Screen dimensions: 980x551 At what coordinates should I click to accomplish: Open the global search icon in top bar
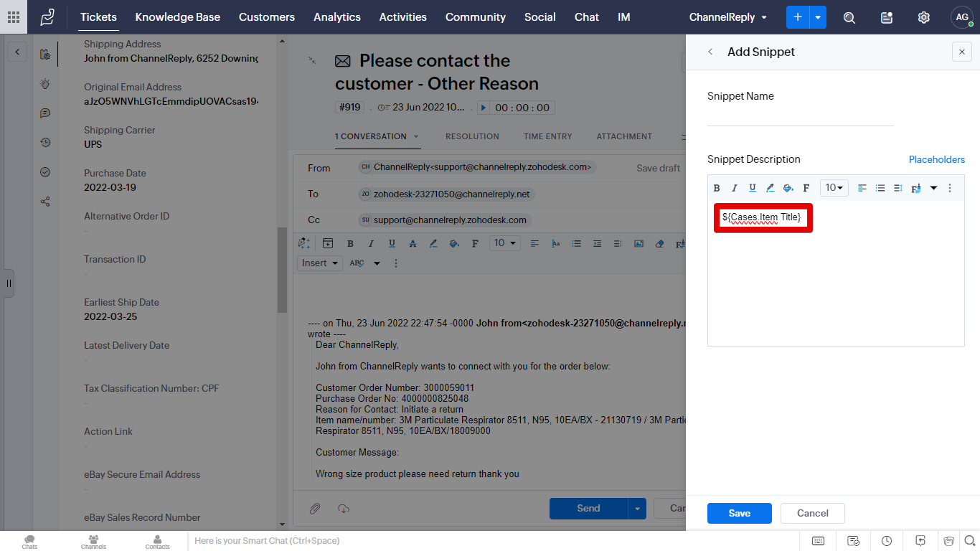pos(849,17)
